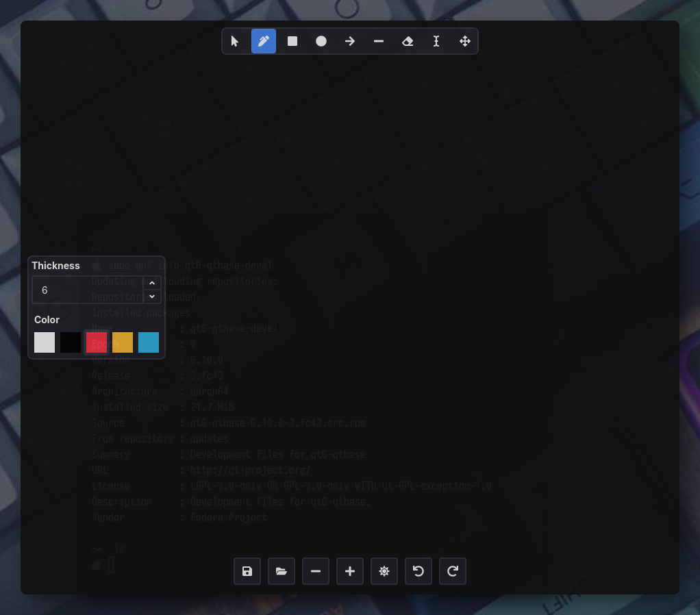
Task: Decrease thickness with down arrow
Action: click(152, 297)
